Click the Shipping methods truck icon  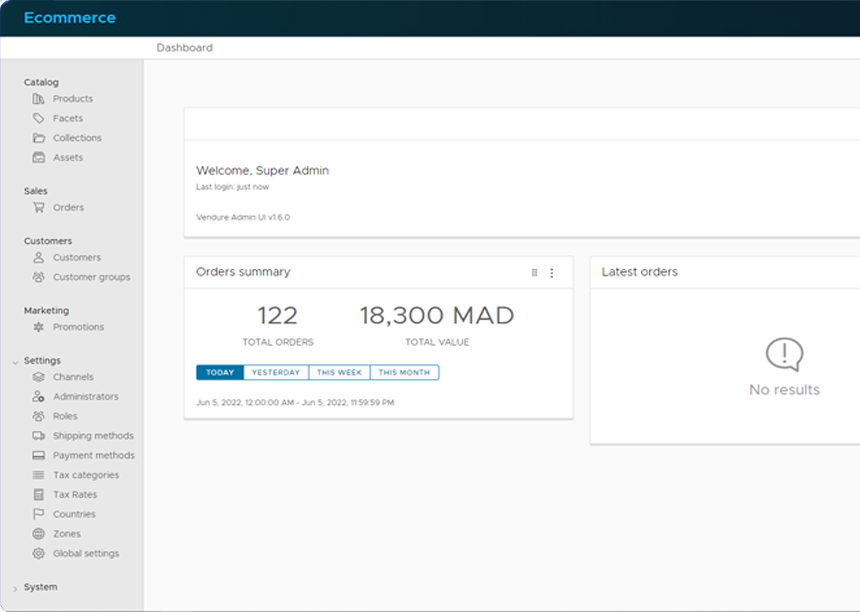38,436
